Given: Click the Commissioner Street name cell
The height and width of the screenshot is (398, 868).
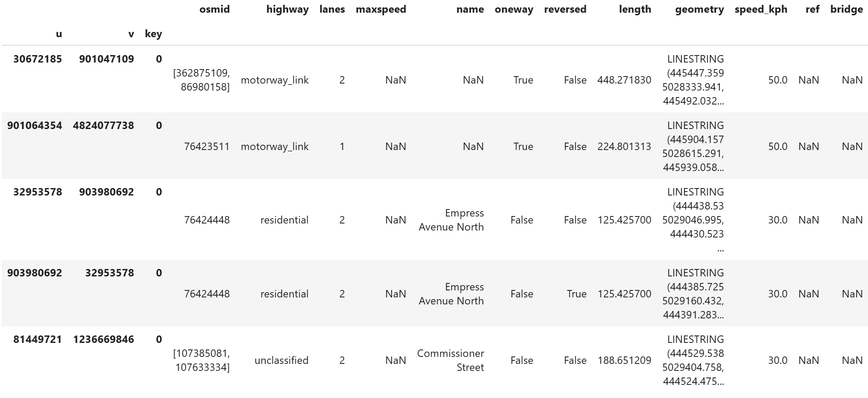Looking at the screenshot, I should pyautogui.click(x=451, y=360).
